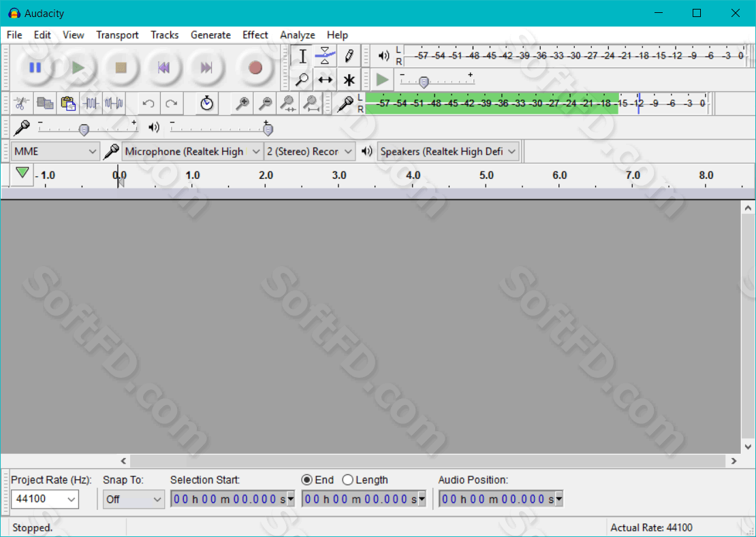
Task: Skip to end of project
Action: [x=206, y=67]
